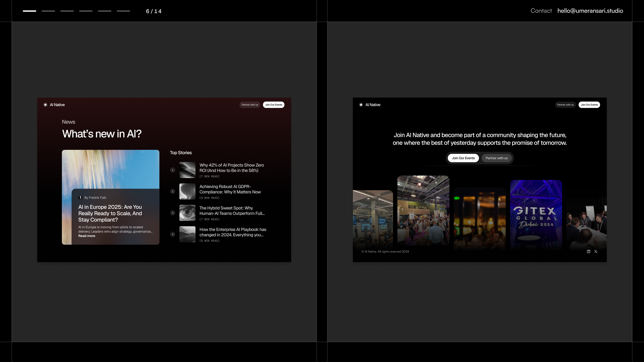Click AI Native star logo in community mockup
The width and height of the screenshot is (644, 362).
(x=361, y=105)
